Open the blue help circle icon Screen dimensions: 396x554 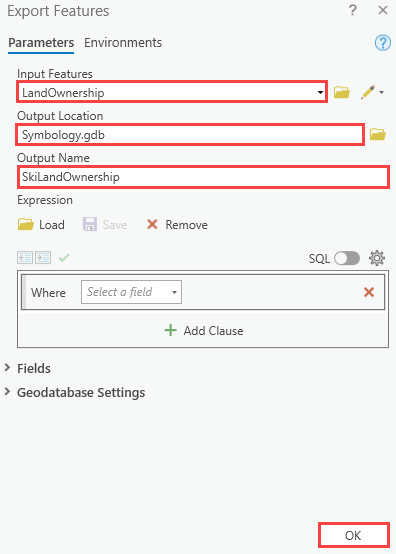tap(383, 43)
